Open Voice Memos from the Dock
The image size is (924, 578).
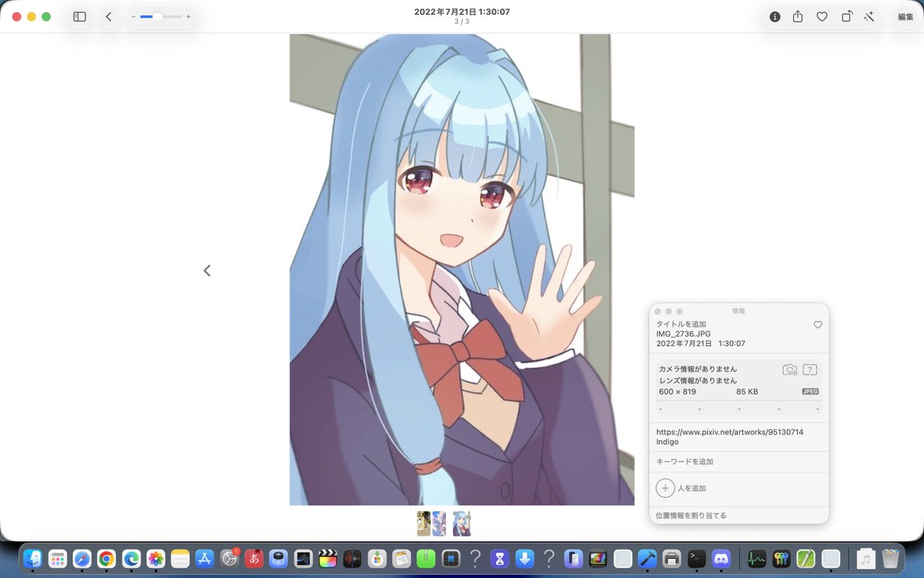coord(353,558)
